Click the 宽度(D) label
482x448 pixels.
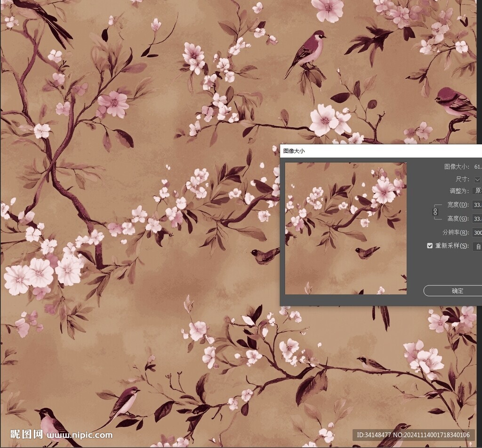pyautogui.click(x=457, y=205)
